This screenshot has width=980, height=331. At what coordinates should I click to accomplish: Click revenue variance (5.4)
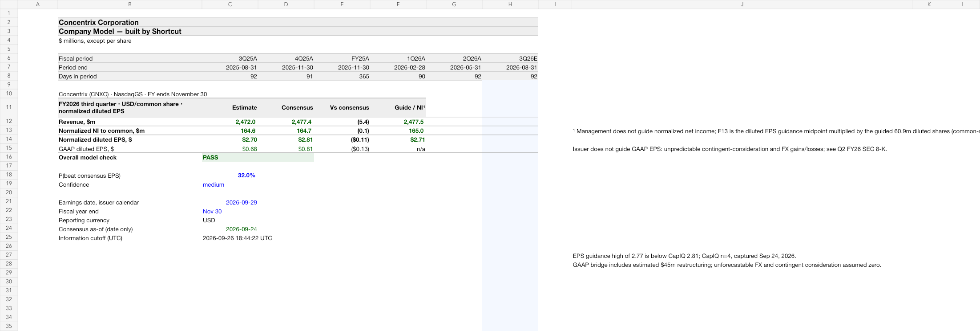coord(342,122)
